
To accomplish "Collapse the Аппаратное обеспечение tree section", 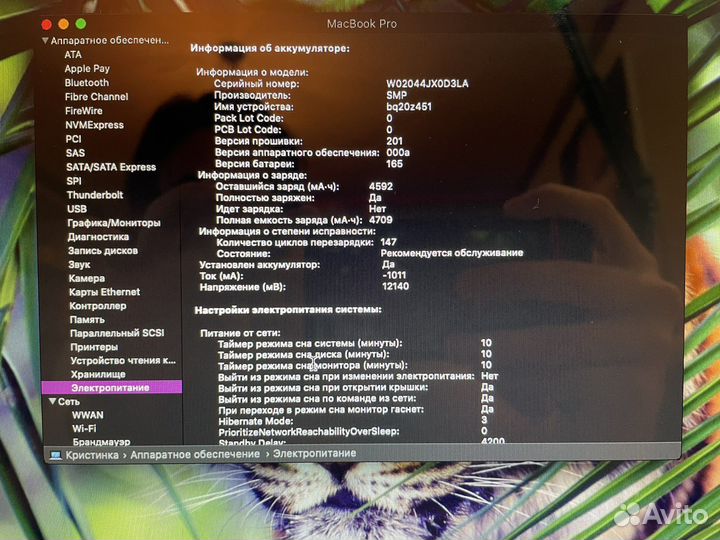I will (45, 40).
